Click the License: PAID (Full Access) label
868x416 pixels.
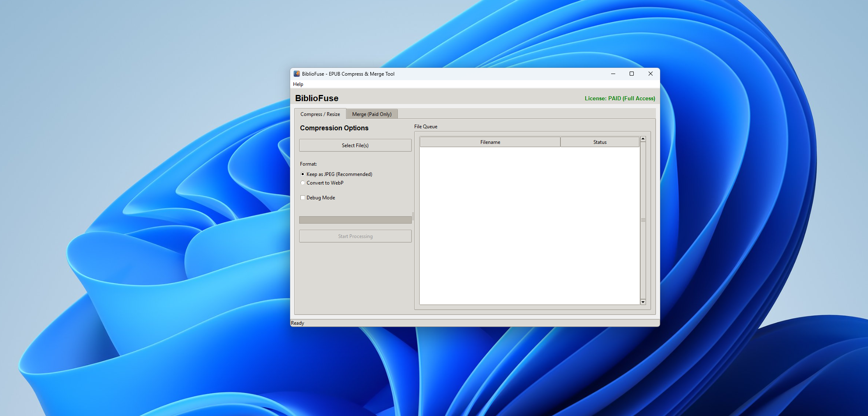click(620, 98)
